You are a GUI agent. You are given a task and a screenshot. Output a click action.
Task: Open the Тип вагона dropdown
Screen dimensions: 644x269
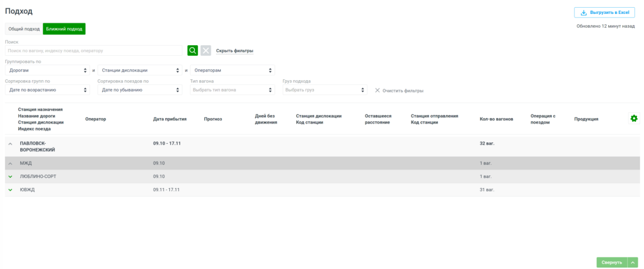[232, 90]
